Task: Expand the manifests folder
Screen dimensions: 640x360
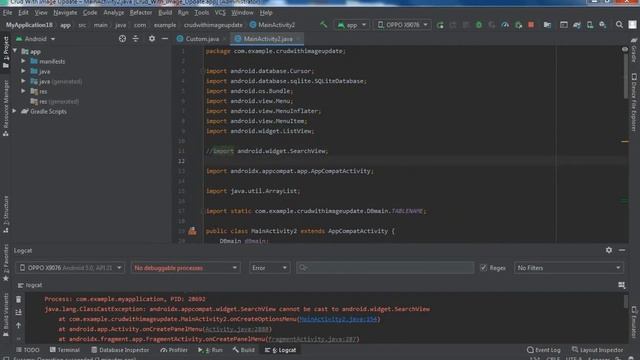Action: click(23, 61)
